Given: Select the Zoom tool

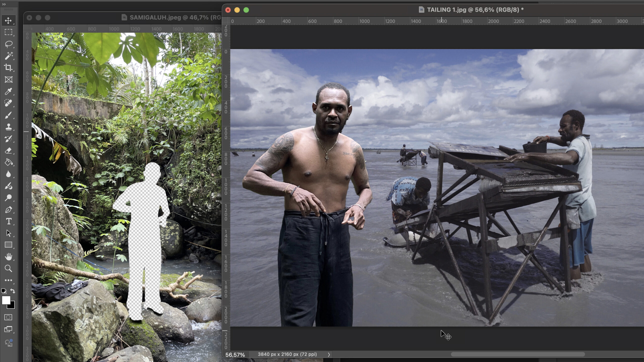Looking at the screenshot, I should pos(8,269).
